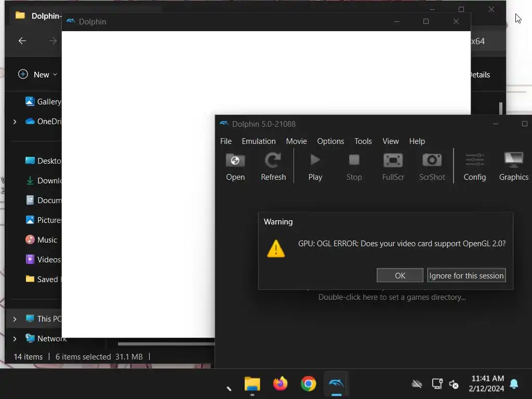This screenshot has width=532, height=399.
Task: Click the yellow warning triangle icon
Action: [276, 249]
